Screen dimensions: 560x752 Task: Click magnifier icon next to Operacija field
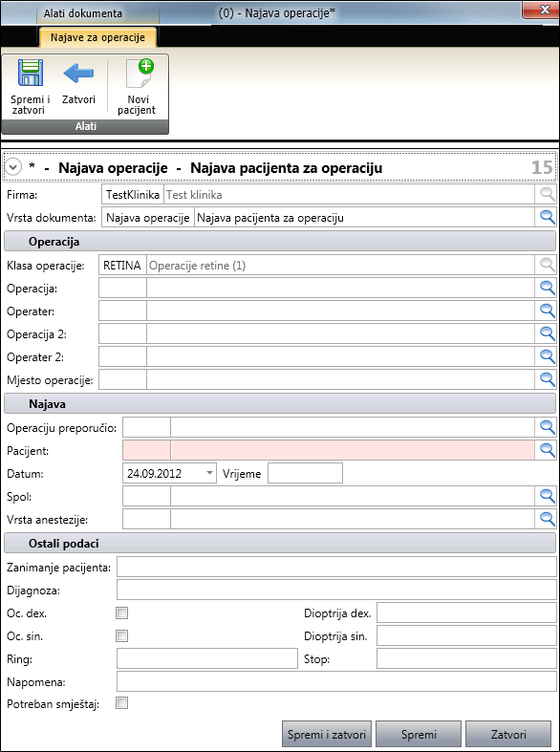tap(547, 287)
